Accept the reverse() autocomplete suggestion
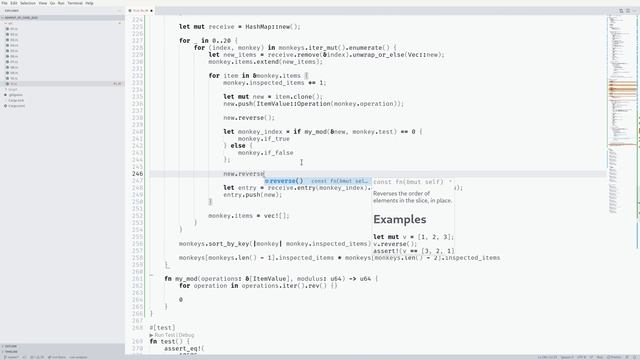Screen dimensions: 640x360 coord(318,181)
